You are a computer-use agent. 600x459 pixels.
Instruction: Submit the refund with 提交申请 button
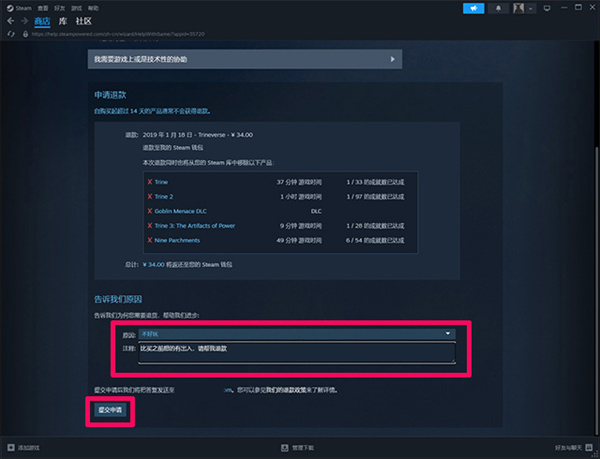click(x=110, y=410)
